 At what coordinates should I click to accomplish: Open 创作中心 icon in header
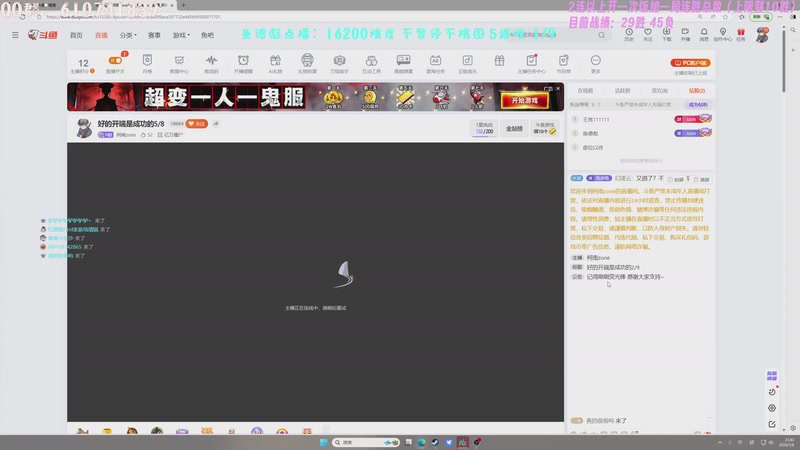click(x=722, y=34)
